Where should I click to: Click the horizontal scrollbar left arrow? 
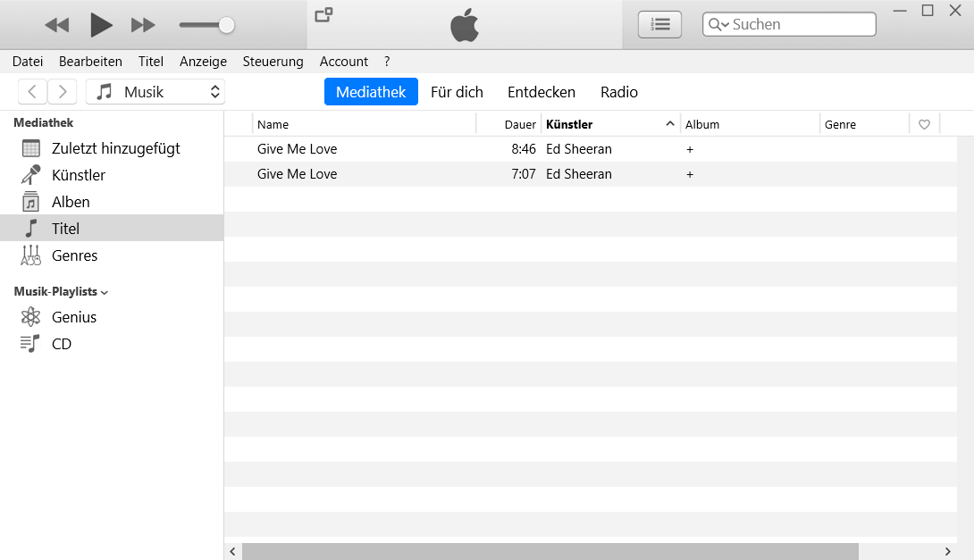(x=232, y=551)
